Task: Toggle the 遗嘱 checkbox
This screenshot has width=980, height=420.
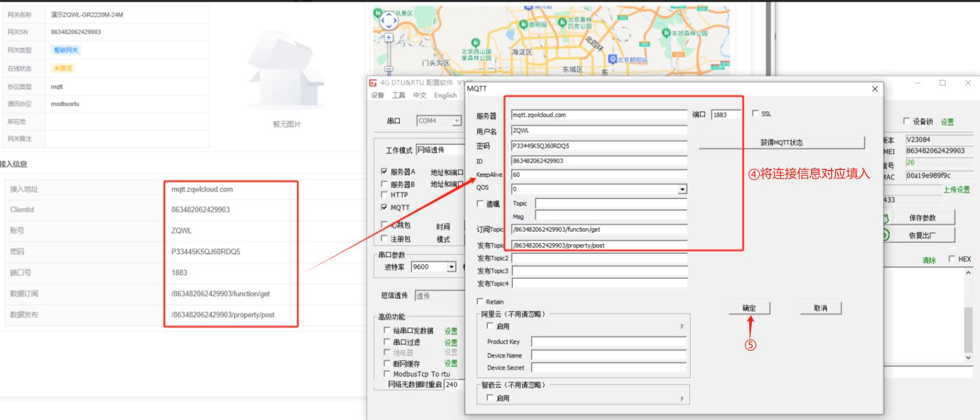Action: click(x=480, y=203)
